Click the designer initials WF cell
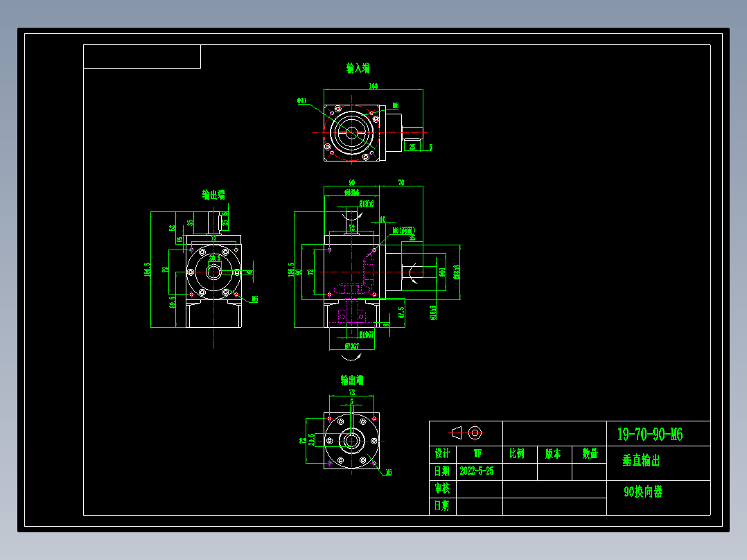 (478, 454)
